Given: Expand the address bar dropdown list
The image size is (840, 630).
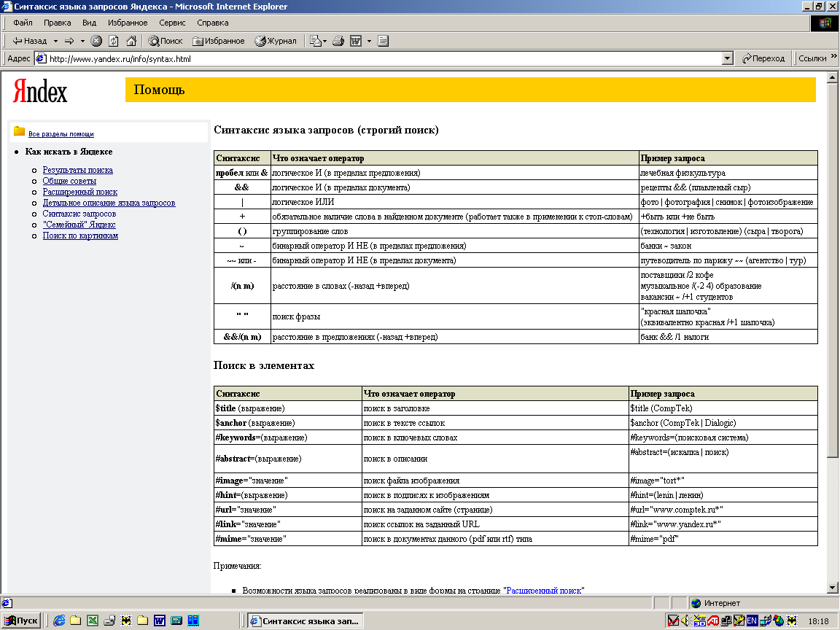Looking at the screenshot, I should (728, 58).
